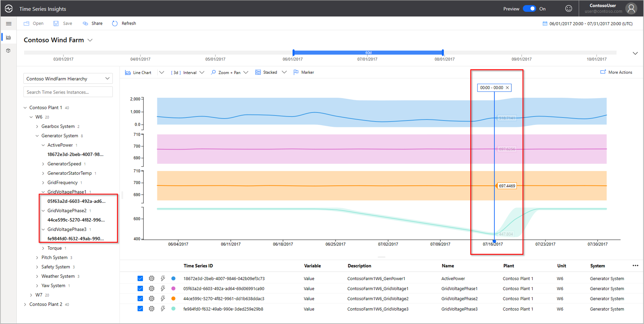Click the Marker flag icon
The image size is (644, 324).
click(296, 72)
